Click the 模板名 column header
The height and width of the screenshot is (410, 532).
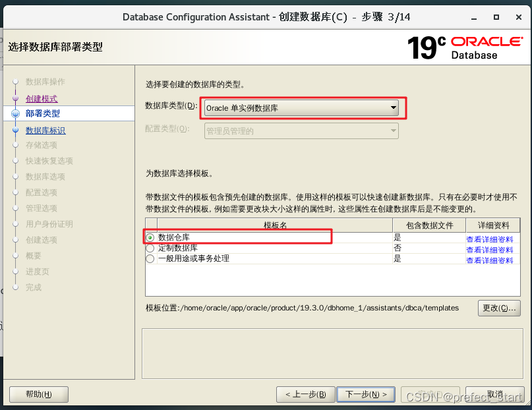(275, 225)
